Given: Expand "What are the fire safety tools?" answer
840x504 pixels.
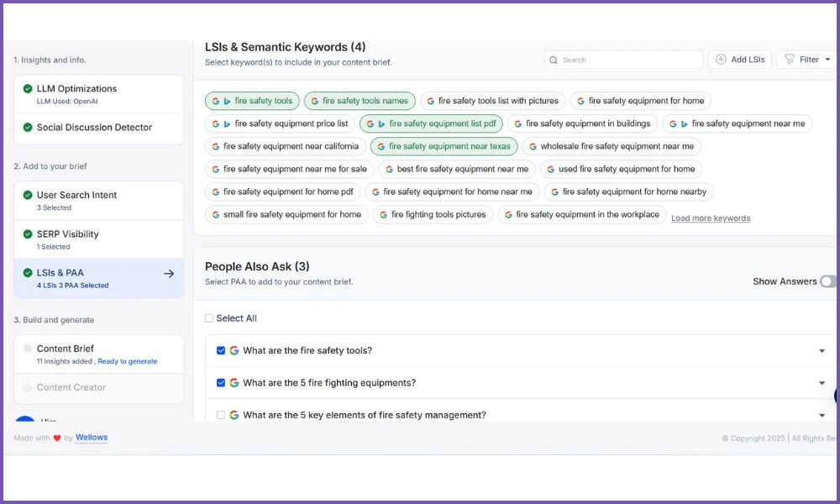Looking at the screenshot, I should coord(822,351).
